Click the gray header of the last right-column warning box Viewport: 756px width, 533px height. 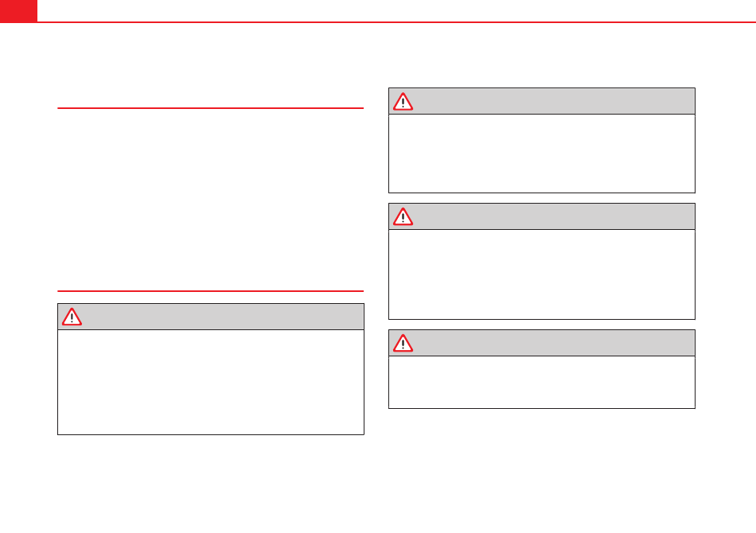click(x=542, y=343)
